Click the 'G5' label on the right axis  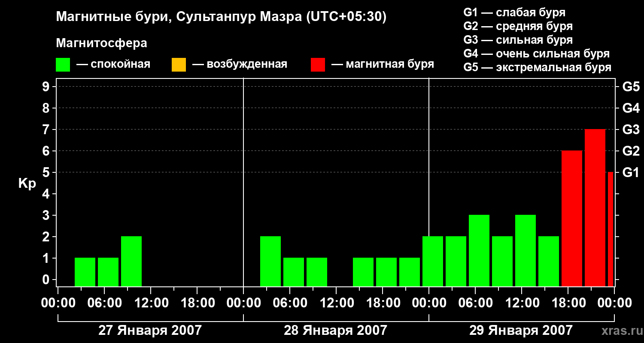(631, 87)
